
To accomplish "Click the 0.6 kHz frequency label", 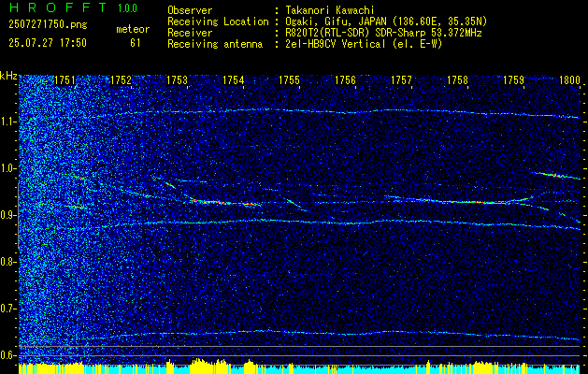I will 7,355.
